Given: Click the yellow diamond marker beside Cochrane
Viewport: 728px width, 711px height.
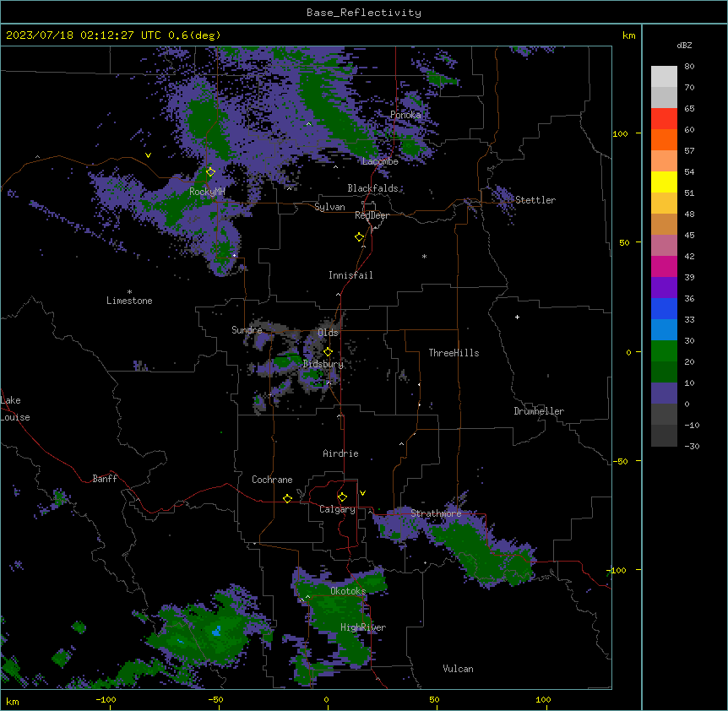Looking at the screenshot, I should pos(287,498).
